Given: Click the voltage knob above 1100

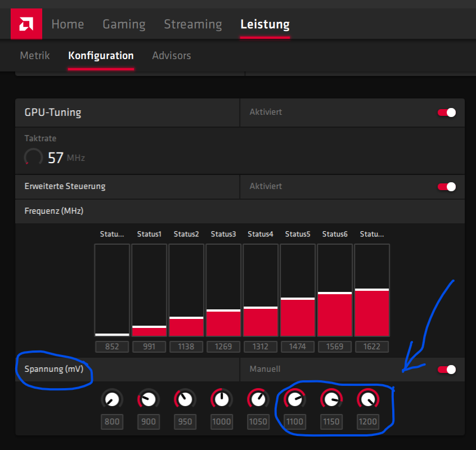Looking at the screenshot, I should tap(295, 399).
